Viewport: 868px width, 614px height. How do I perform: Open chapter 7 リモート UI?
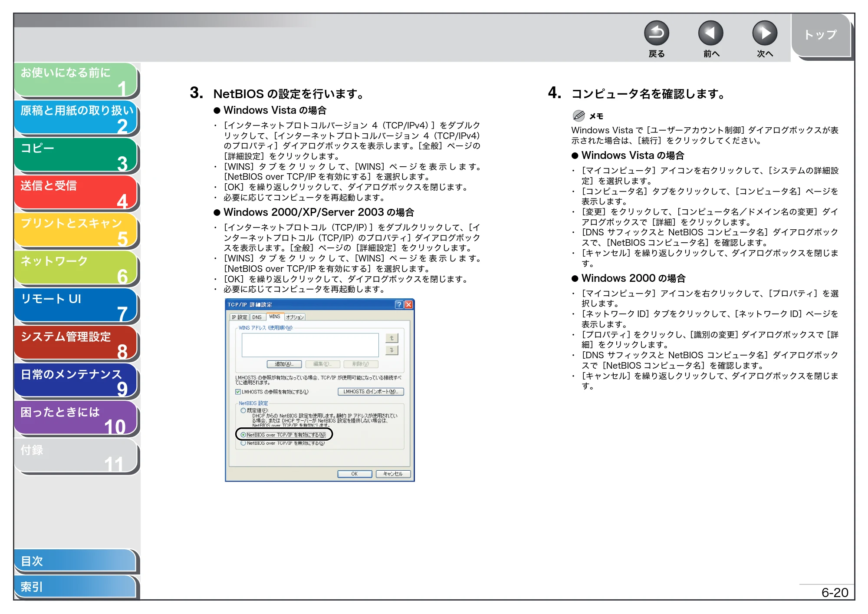coord(76,306)
